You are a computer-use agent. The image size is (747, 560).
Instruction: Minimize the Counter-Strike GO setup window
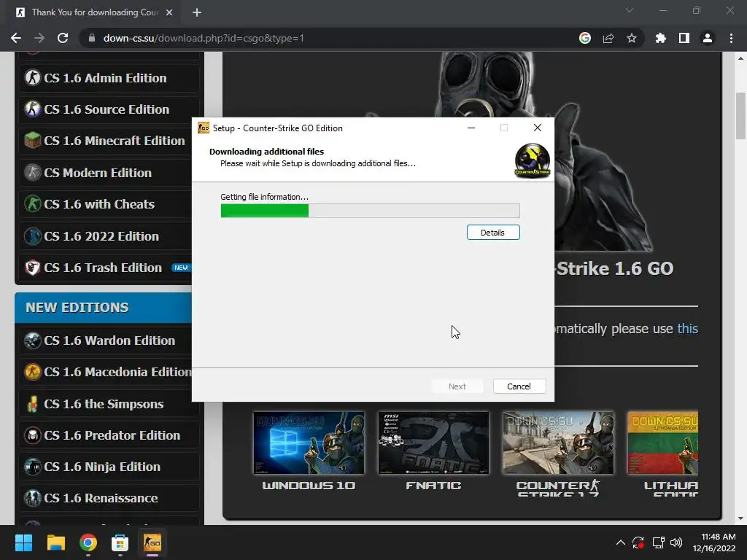(x=471, y=128)
